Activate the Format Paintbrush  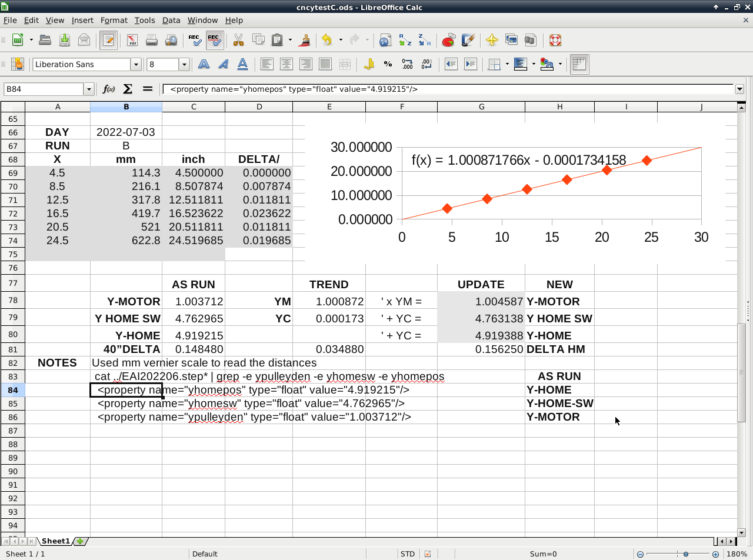[305, 40]
